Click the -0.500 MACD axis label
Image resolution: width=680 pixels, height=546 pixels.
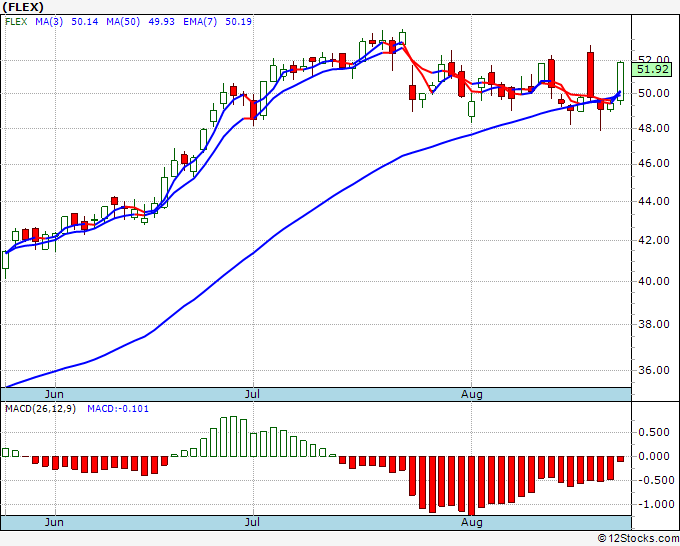tap(655, 481)
